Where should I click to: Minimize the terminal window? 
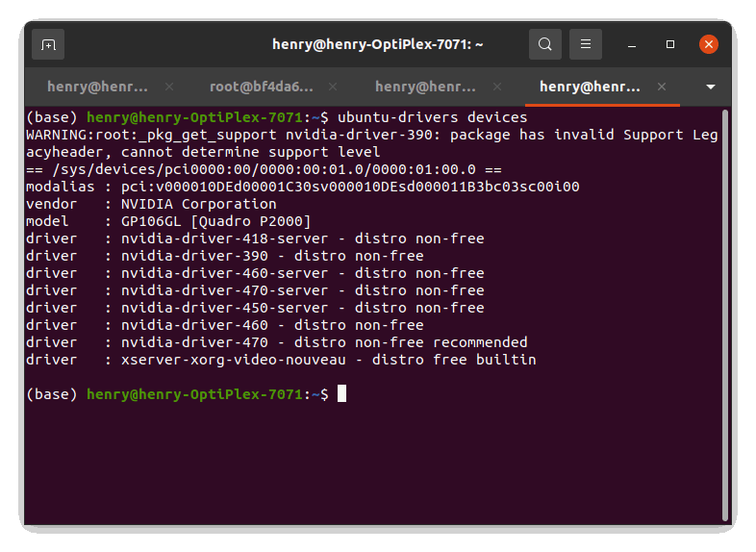[x=632, y=45]
